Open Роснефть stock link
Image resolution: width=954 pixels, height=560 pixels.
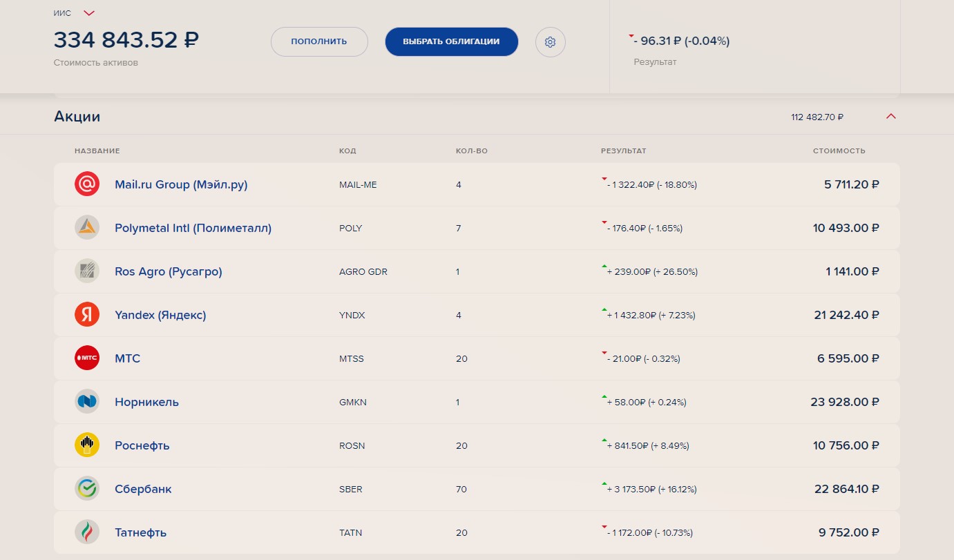point(142,445)
